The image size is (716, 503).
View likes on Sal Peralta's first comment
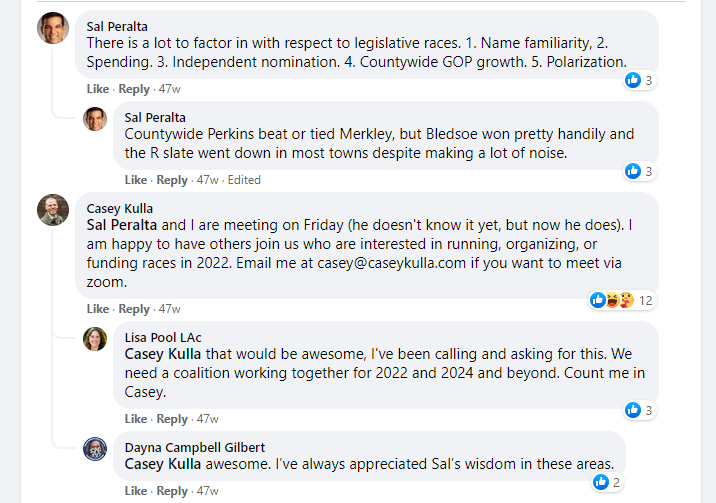coord(640,80)
